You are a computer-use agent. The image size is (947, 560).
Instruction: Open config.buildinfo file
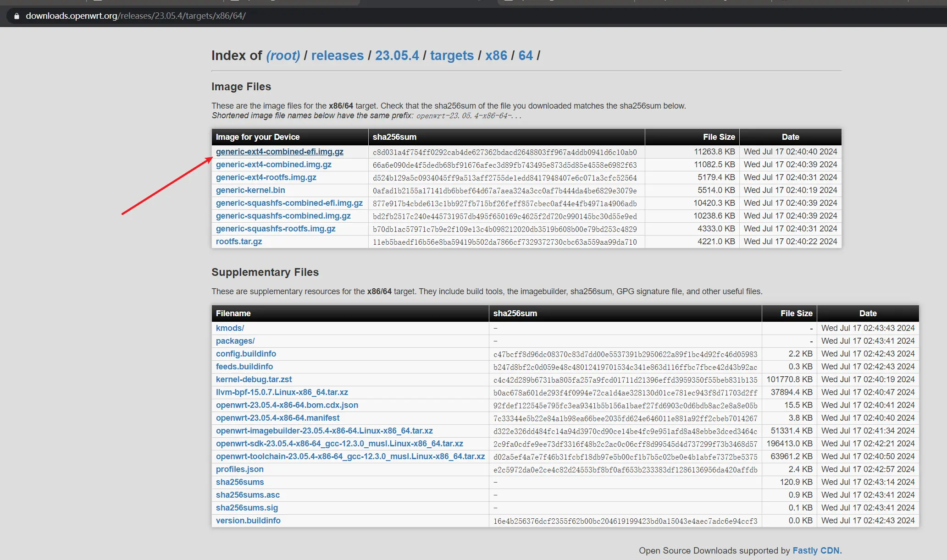246,354
